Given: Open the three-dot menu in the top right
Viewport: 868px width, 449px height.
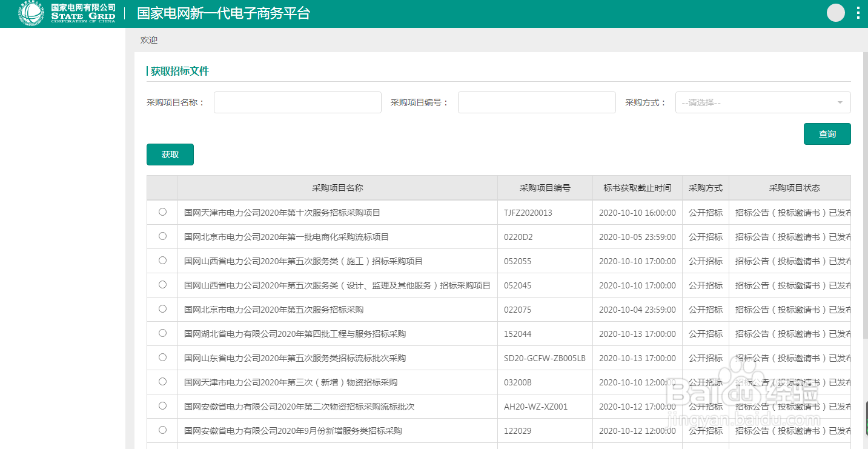Looking at the screenshot, I should click(x=857, y=12).
